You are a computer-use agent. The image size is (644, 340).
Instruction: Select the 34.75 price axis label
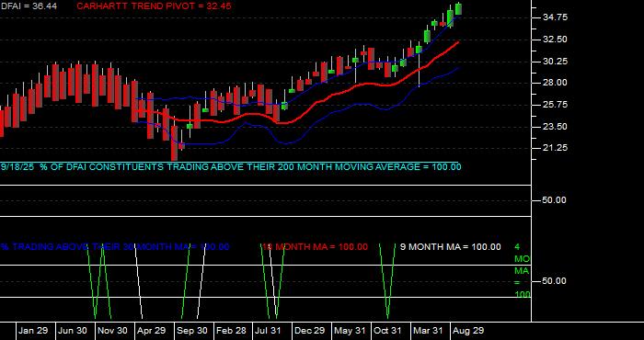coord(555,17)
